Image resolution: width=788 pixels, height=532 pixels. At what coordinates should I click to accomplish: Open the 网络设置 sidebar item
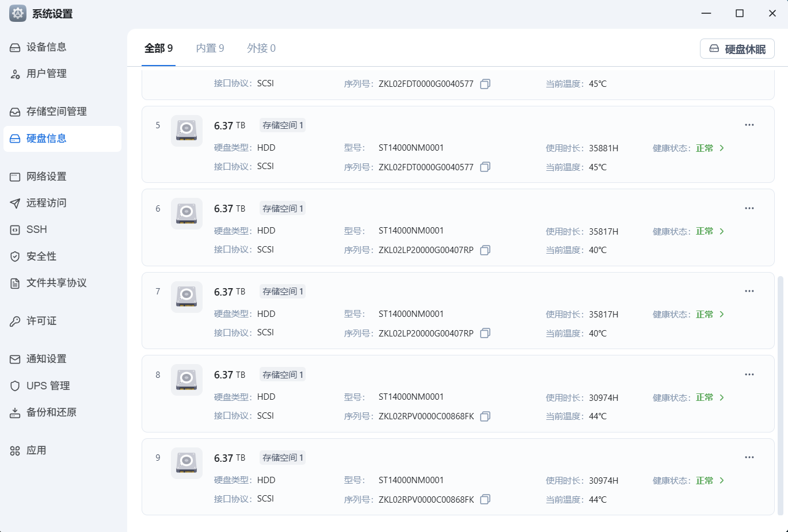click(x=46, y=177)
